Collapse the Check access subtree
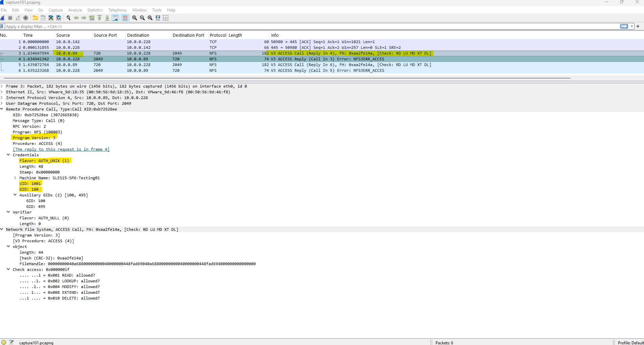This screenshot has width=644, height=345. click(8, 270)
